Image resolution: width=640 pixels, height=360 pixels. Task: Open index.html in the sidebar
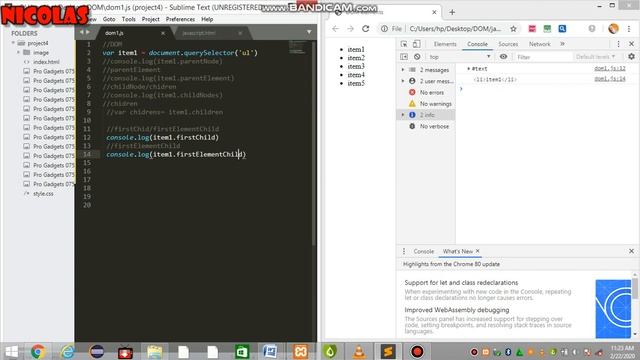(x=46, y=62)
